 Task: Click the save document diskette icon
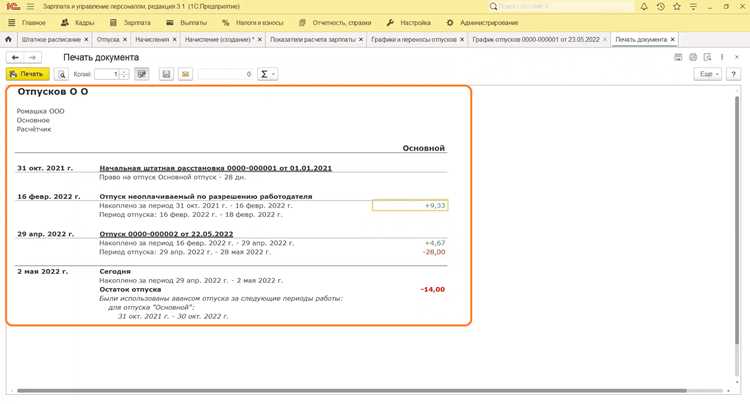tap(166, 74)
